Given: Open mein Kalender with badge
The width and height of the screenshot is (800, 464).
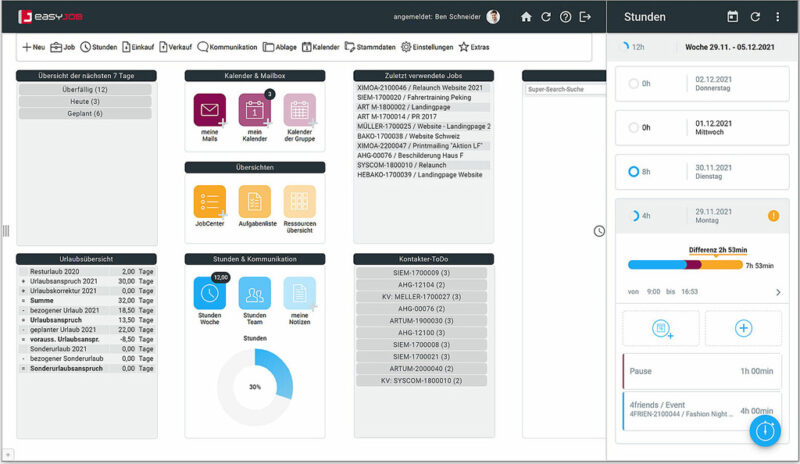Looking at the screenshot, I should (x=255, y=110).
